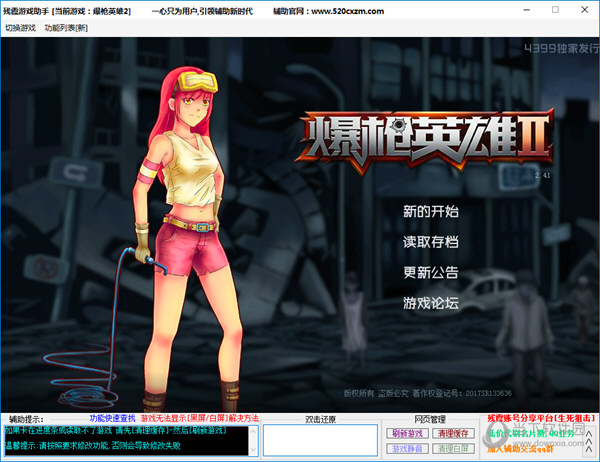Close the 残霞游戏助手 window
This screenshot has width=600, height=462.
585,10
